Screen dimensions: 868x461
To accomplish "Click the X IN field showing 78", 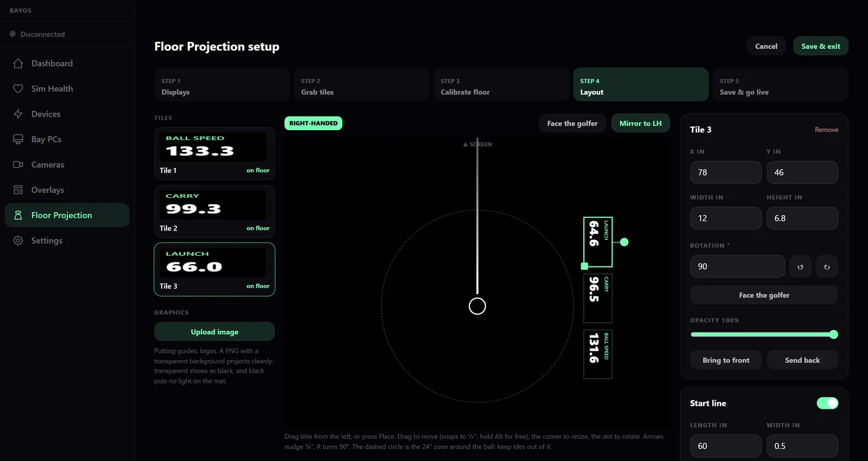I will point(726,172).
